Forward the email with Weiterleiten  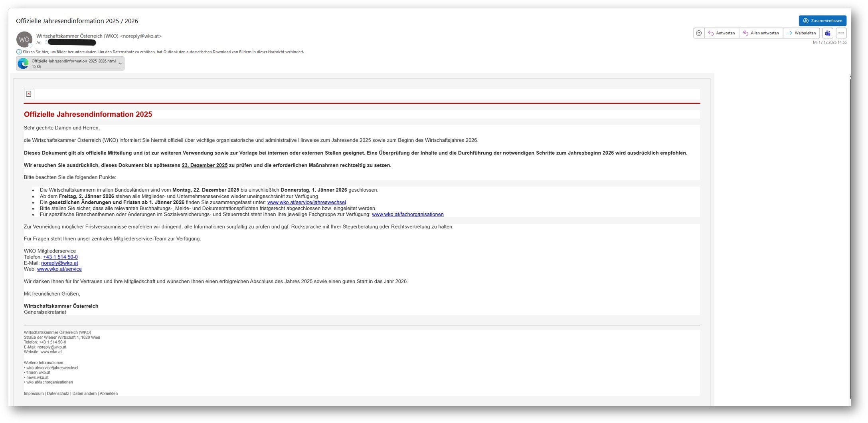coord(801,33)
